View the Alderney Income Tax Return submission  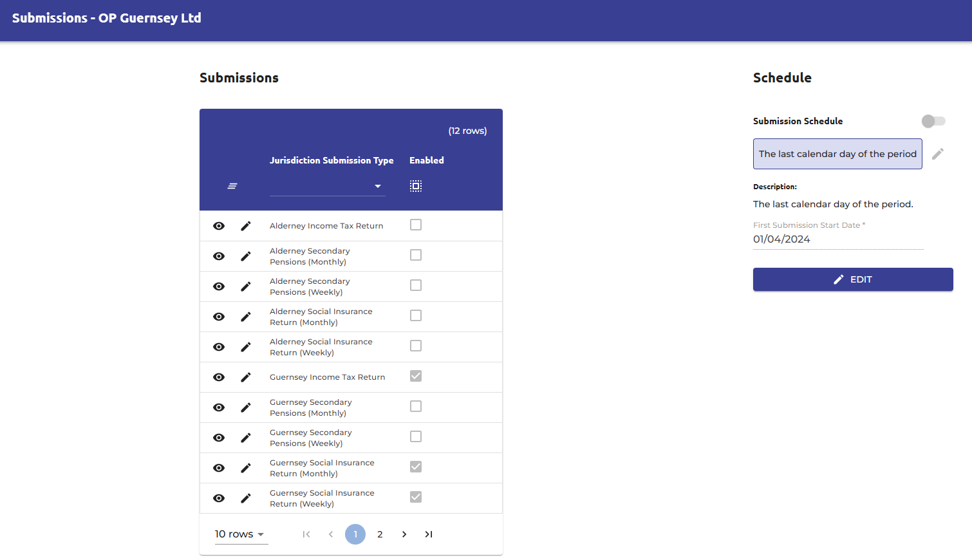point(219,226)
